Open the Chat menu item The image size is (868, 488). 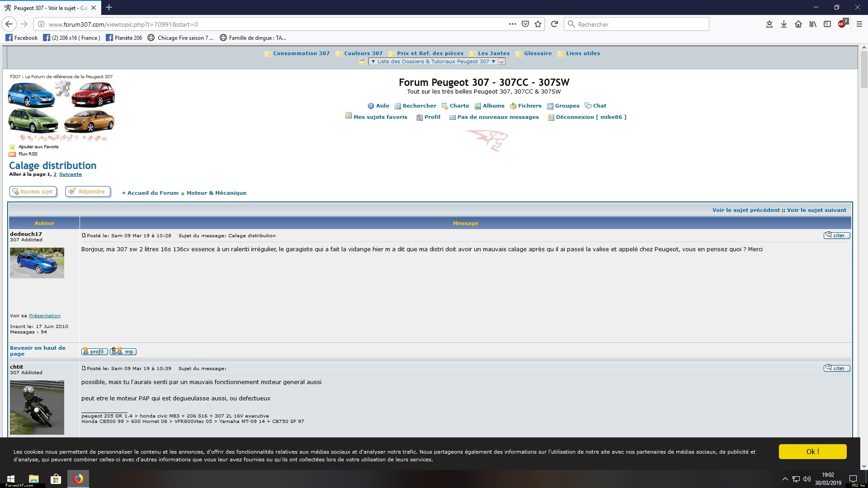tap(599, 106)
